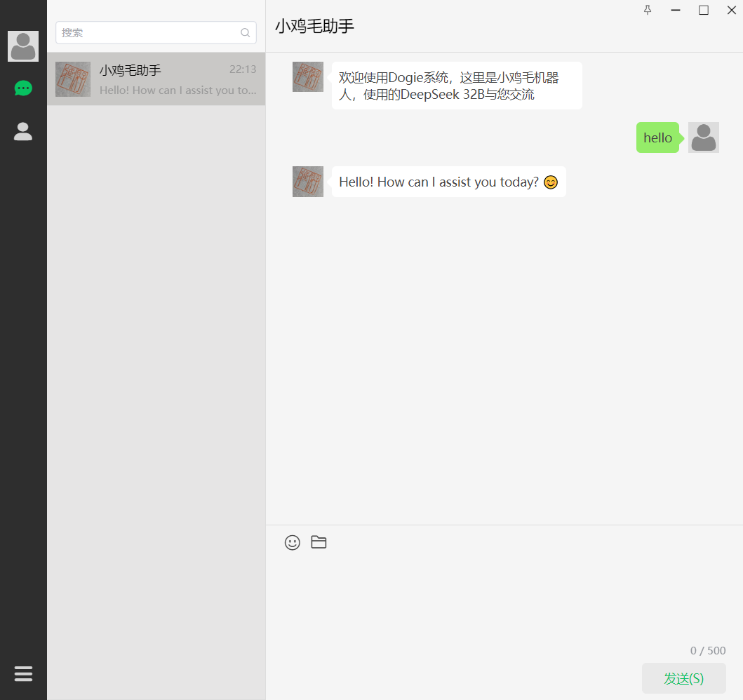Image resolution: width=743 pixels, height=700 pixels.
Task: Click the 发送(S) send button
Action: click(x=683, y=678)
